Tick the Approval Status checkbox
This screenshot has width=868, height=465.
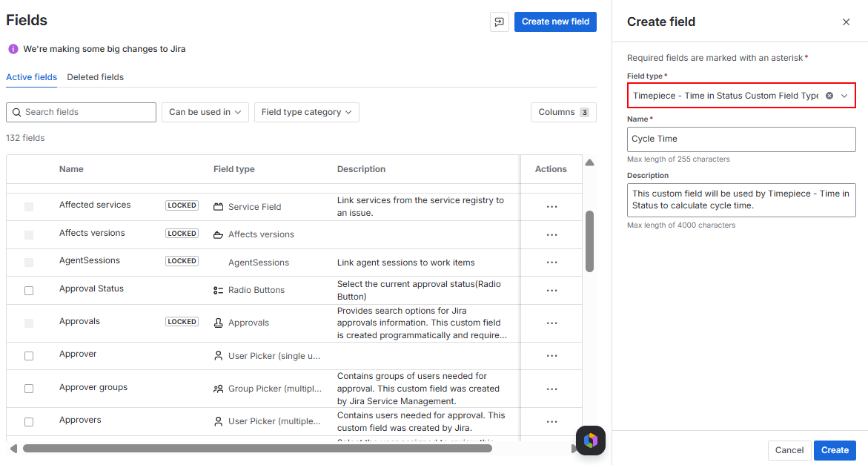point(29,291)
